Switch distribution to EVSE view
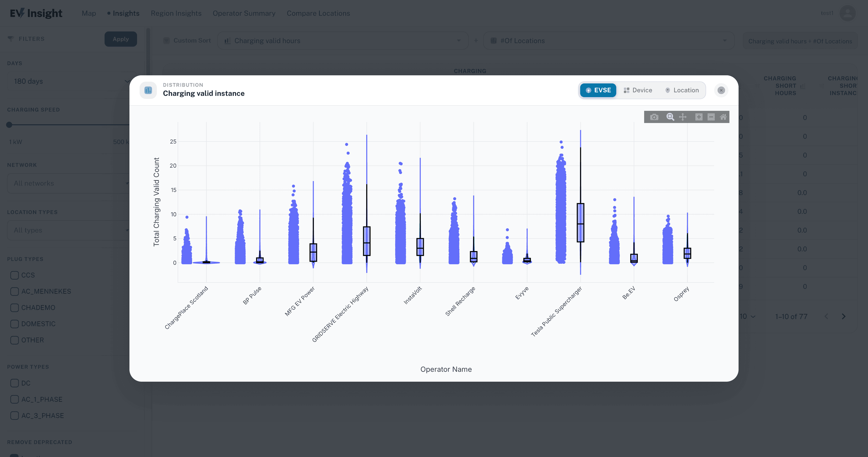 click(598, 90)
